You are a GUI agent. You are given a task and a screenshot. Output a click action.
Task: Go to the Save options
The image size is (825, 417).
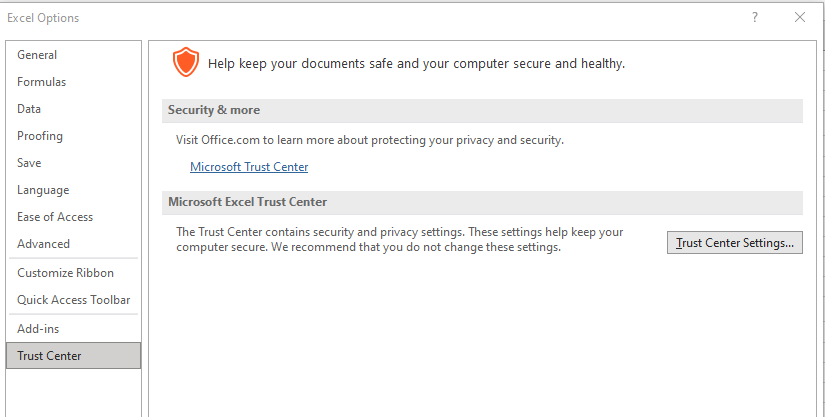(x=29, y=163)
